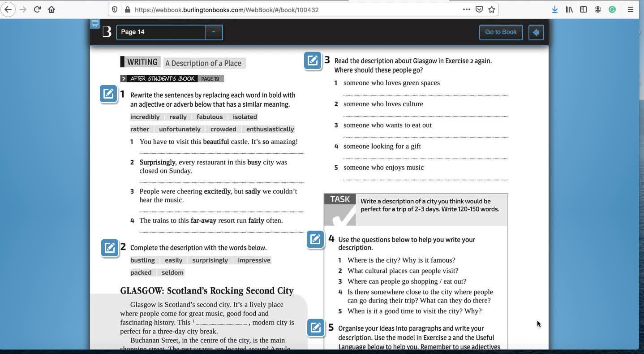Focus the browser address bar
The image size is (644, 354).
(296, 9)
